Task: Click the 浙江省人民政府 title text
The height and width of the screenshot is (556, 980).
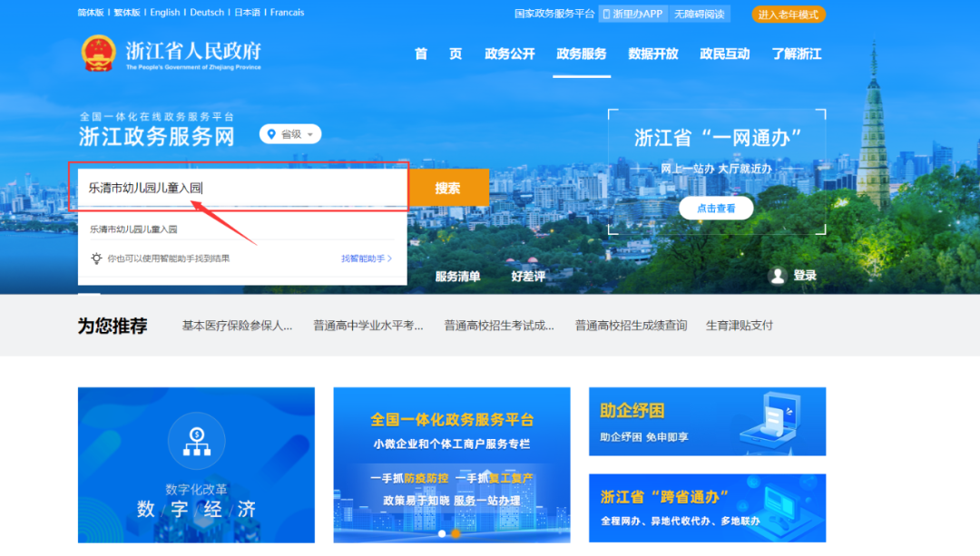Action: click(193, 50)
